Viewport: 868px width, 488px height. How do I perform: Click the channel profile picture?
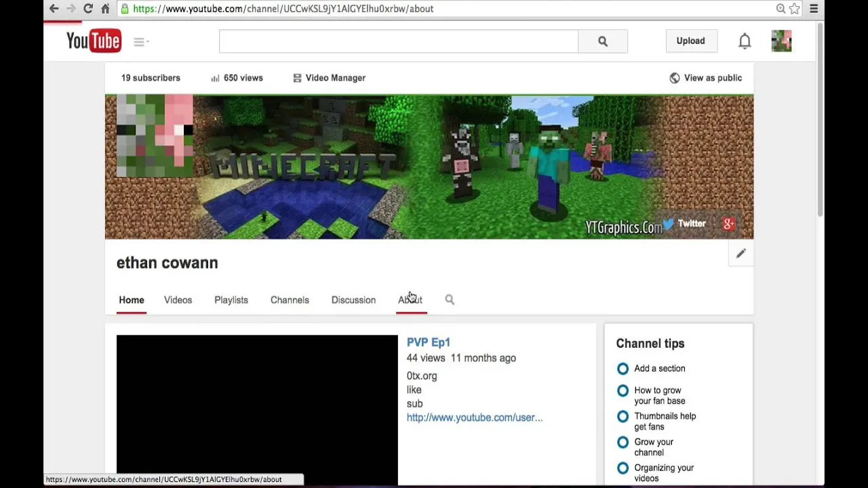point(155,136)
